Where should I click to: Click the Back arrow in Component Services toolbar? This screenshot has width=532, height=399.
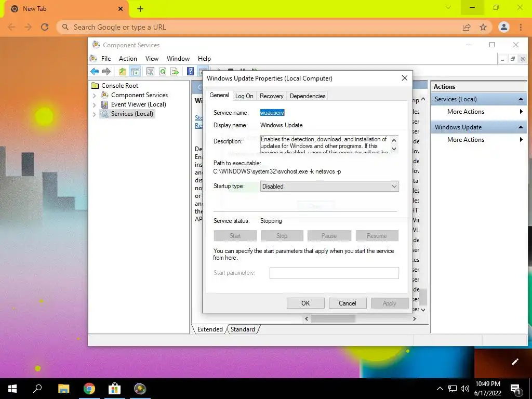point(95,71)
